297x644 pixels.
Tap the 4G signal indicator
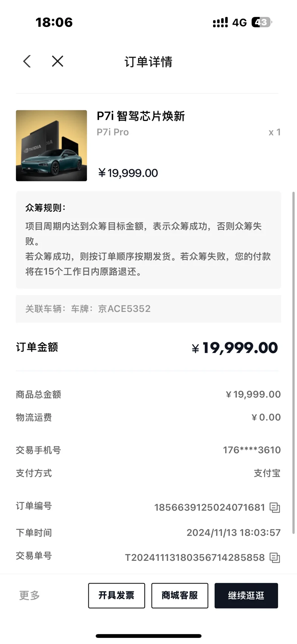239,23
